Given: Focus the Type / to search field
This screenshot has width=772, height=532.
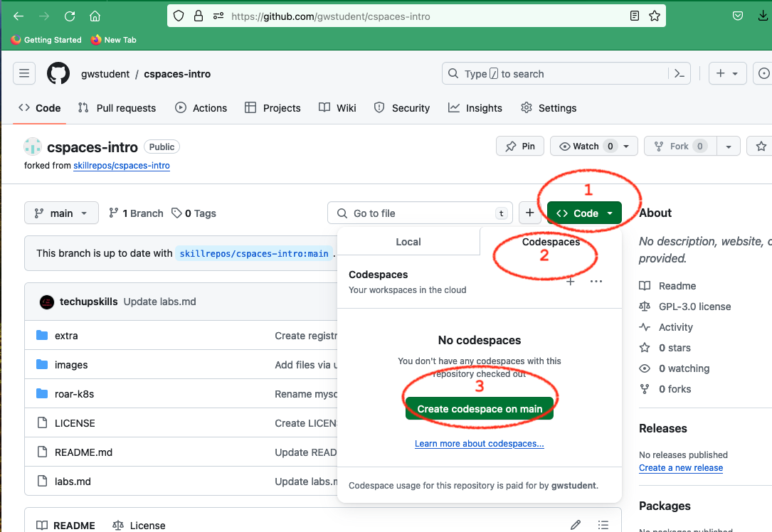Looking at the screenshot, I should (x=556, y=74).
